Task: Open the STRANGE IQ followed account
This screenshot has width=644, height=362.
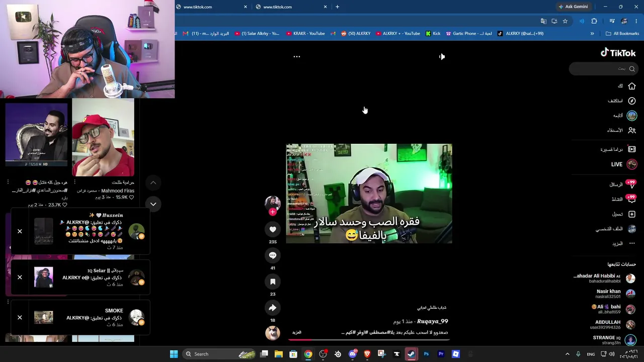Action: tap(614, 340)
